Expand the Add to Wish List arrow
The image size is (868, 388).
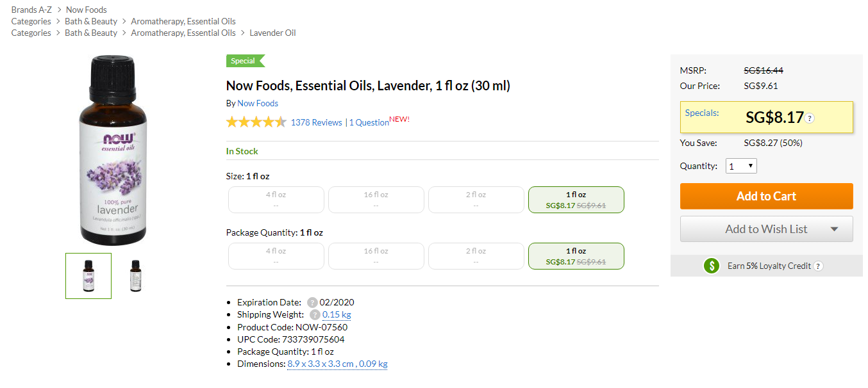[x=834, y=229]
